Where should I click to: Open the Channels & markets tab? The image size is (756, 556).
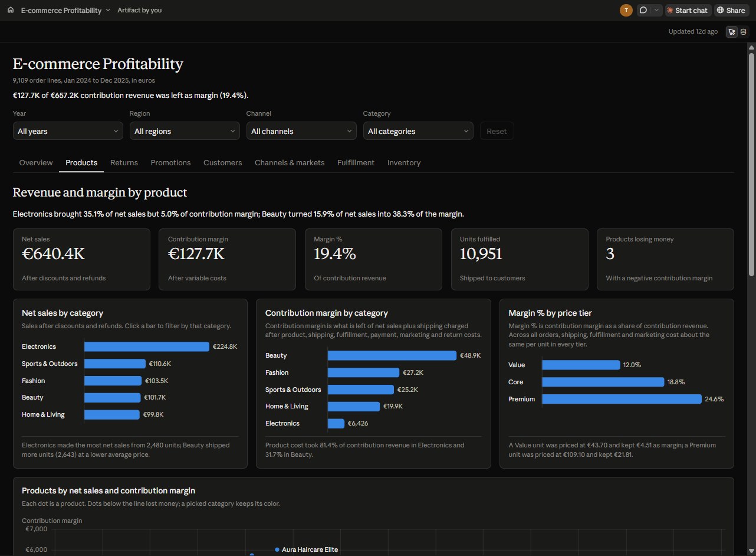[x=290, y=162]
